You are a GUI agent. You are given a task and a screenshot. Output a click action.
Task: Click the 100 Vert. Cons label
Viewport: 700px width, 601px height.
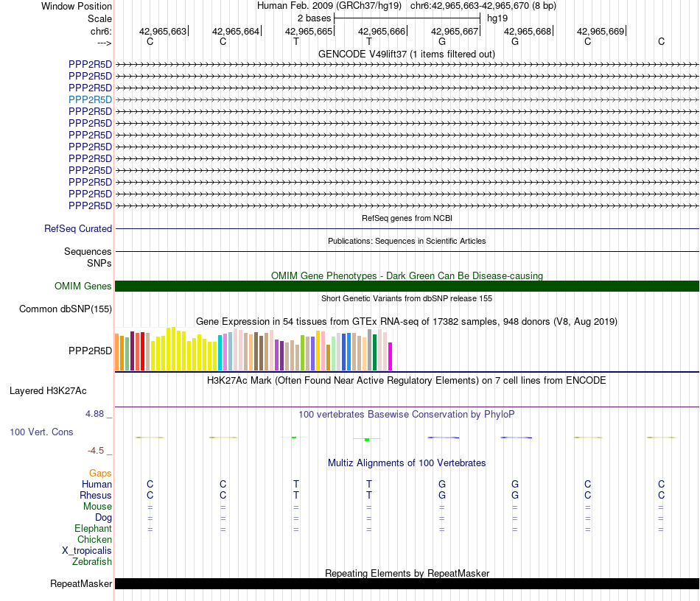41,432
